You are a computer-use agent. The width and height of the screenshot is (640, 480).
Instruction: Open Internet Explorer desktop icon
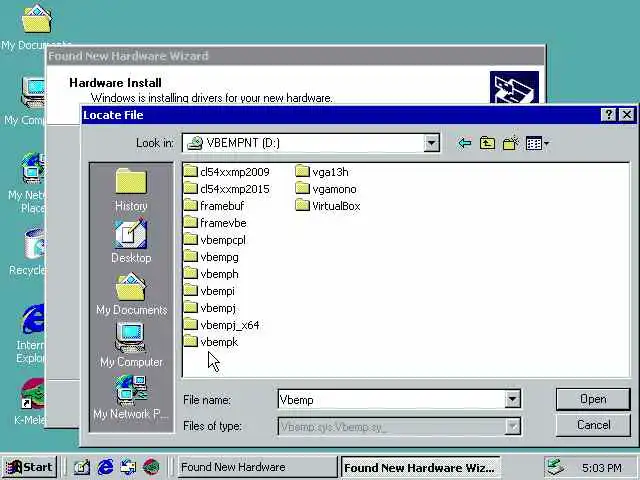31,333
